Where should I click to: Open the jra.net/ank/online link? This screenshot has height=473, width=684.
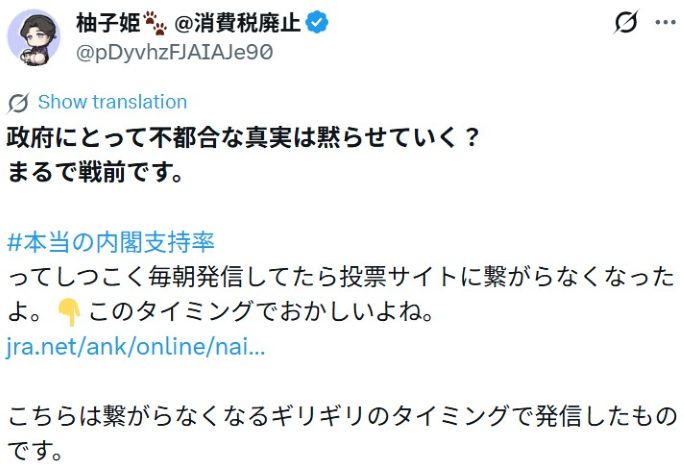coord(136,347)
